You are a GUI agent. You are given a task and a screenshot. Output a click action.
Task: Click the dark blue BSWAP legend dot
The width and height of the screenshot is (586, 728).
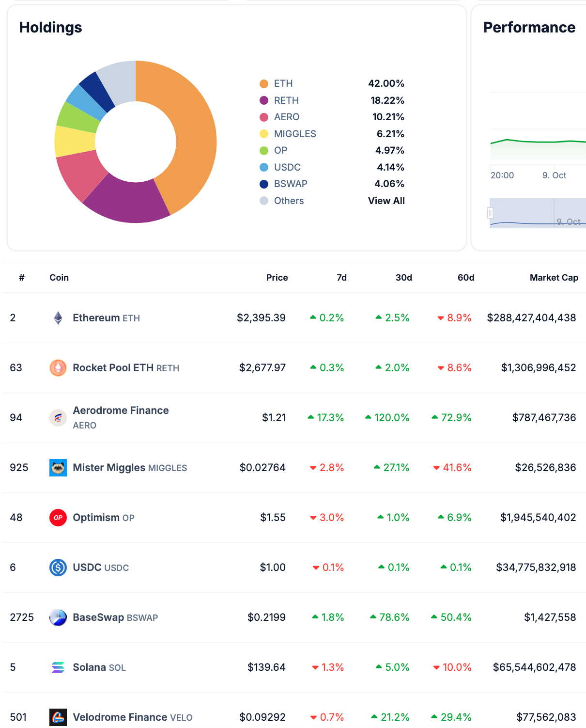tap(264, 184)
